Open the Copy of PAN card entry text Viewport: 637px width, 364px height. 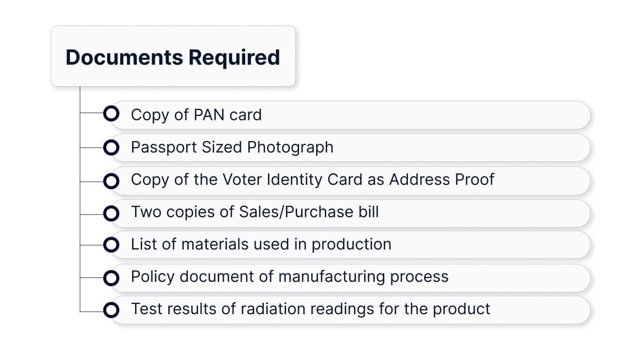click(x=196, y=115)
